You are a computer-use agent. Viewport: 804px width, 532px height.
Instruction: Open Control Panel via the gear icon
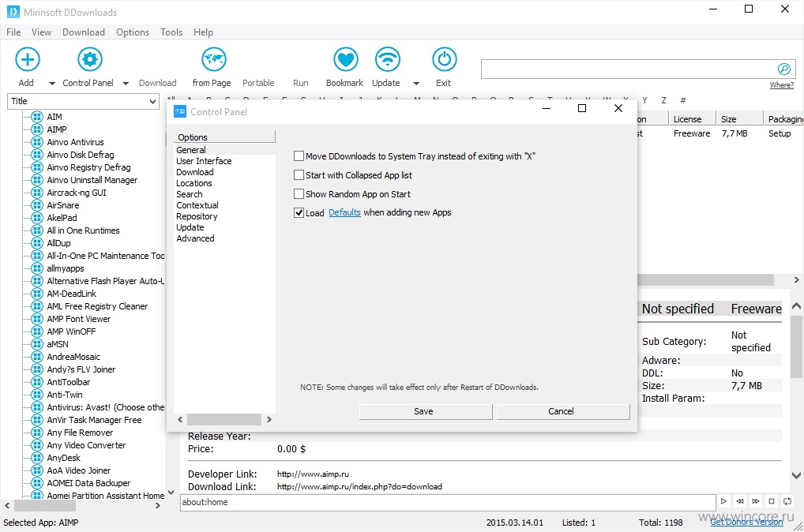tap(90, 59)
